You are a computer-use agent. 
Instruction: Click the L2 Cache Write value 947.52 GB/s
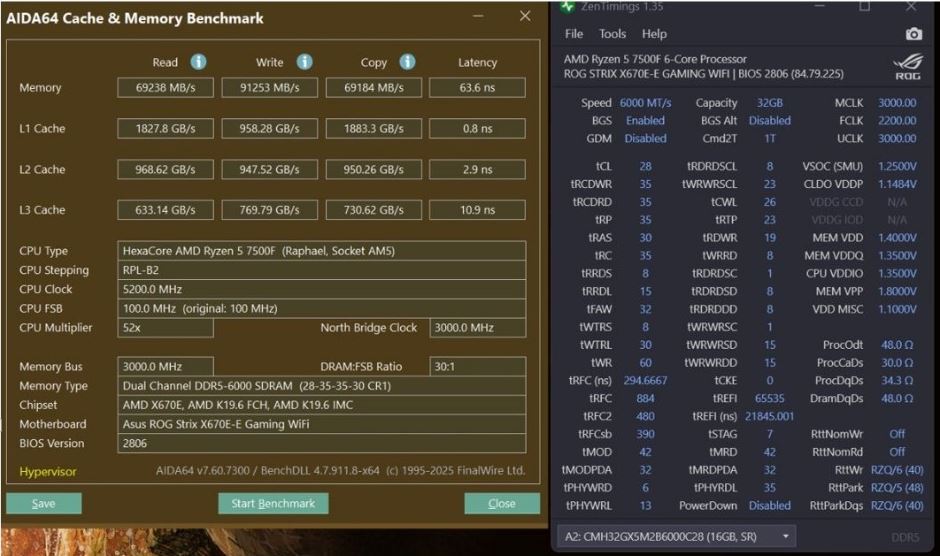(270, 169)
